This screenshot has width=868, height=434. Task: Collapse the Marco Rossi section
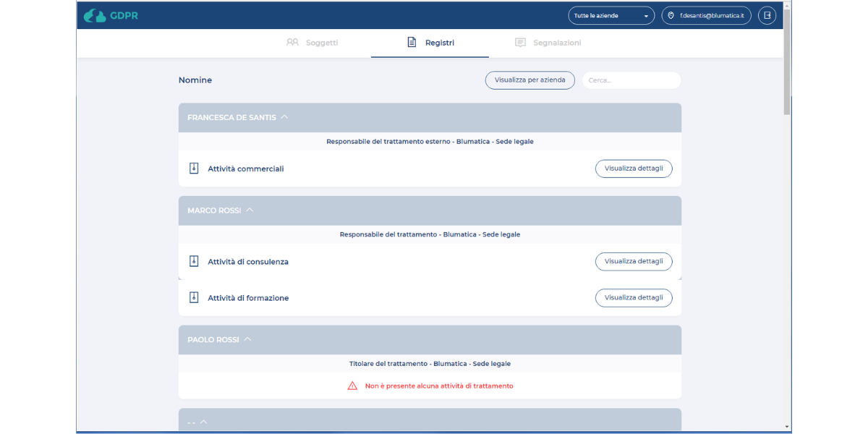(250, 210)
